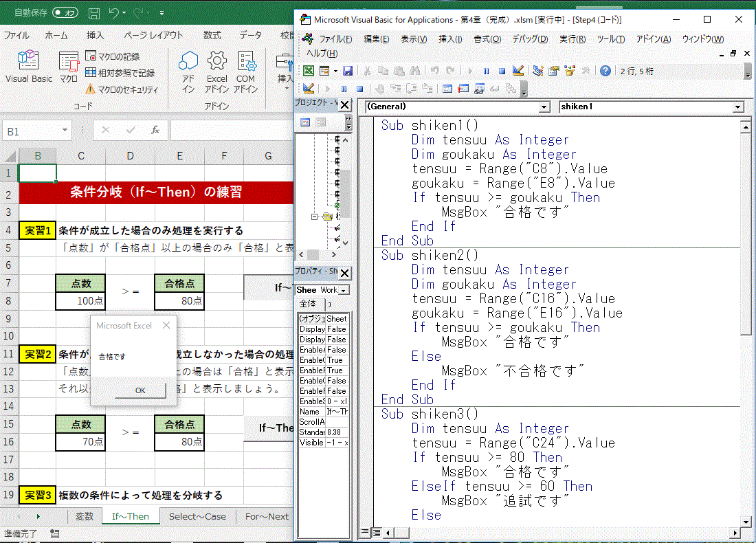Open standard toolbar options arrow in VBA editor
This screenshot has width=756, height=543.
pyautogui.click(x=748, y=72)
